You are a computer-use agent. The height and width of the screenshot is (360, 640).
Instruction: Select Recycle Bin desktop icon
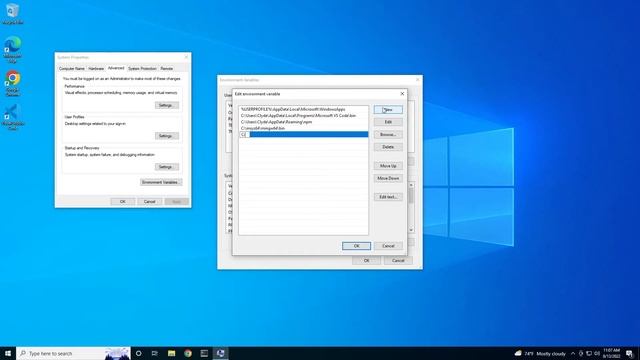click(x=13, y=14)
